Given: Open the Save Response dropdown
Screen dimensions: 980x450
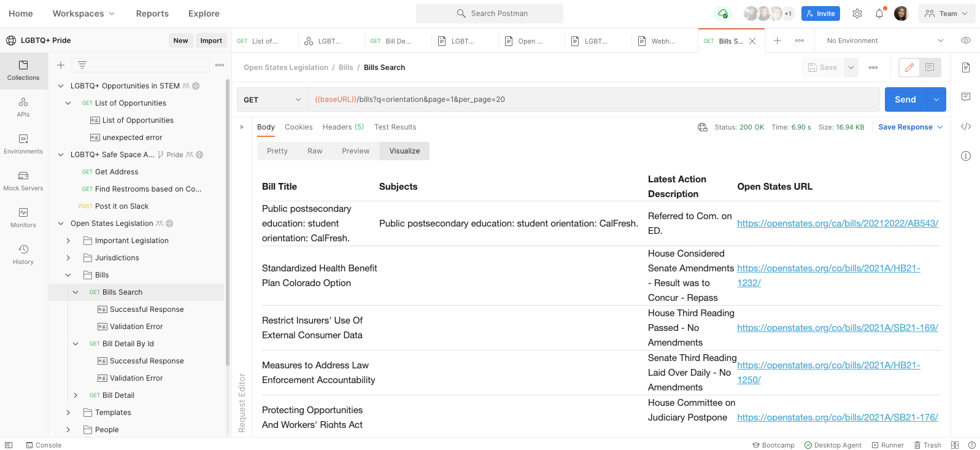Looking at the screenshot, I should point(911,127).
